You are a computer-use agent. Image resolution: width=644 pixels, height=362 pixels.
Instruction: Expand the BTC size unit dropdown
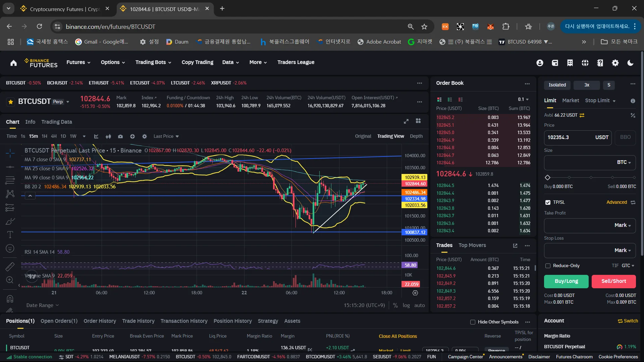click(x=624, y=162)
